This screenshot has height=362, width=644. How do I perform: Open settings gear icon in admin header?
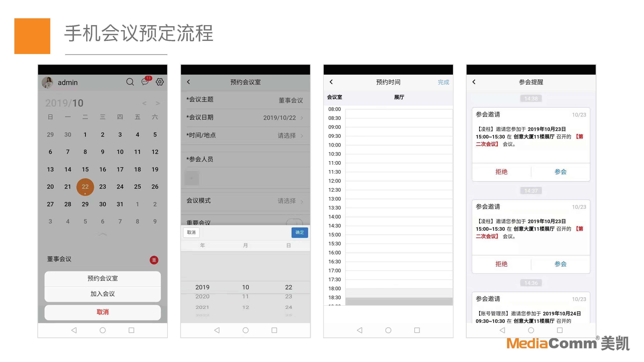coord(160,82)
